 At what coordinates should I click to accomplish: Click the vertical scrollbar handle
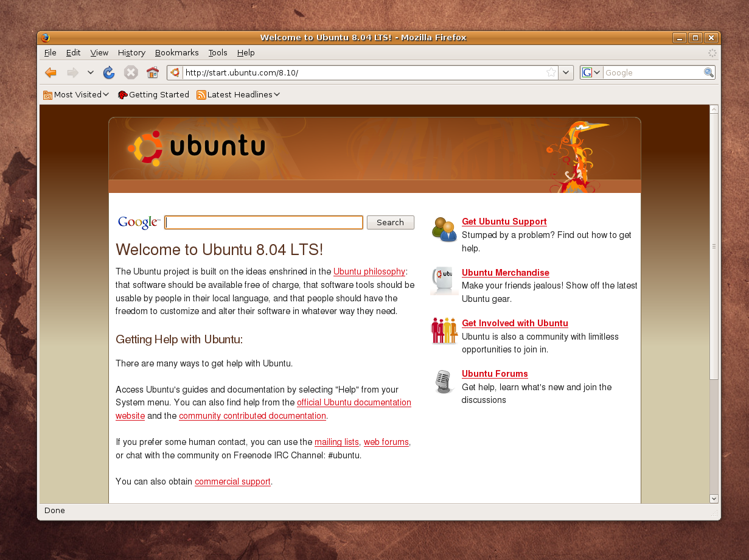pos(714,247)
